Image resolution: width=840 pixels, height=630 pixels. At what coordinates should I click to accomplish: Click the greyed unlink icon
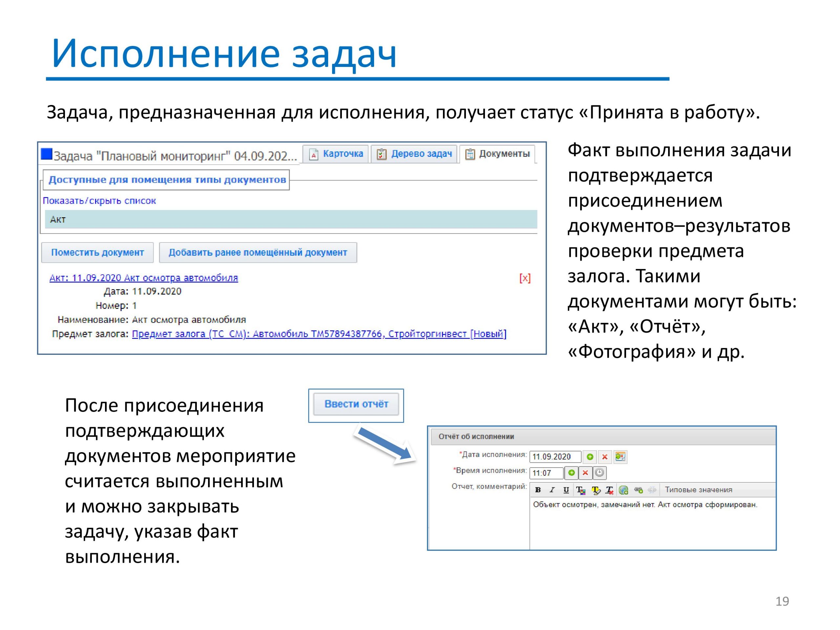(x=652, y=490)
